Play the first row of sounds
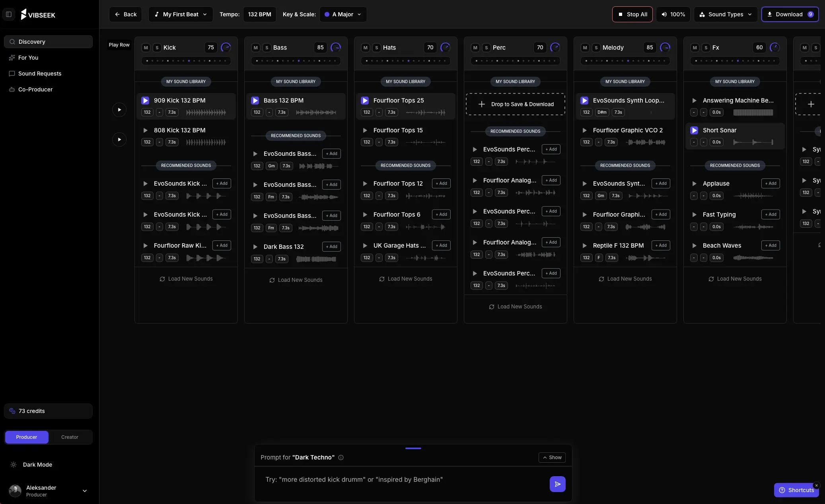The image size is (825, 504). [x=119, y=109]
